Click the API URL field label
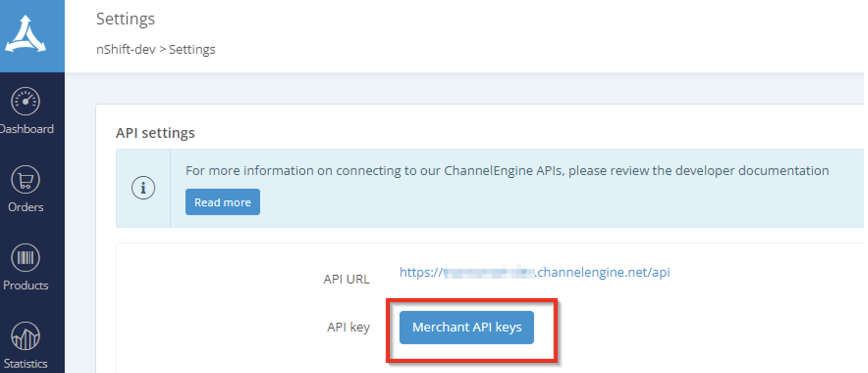 [346, 279]
